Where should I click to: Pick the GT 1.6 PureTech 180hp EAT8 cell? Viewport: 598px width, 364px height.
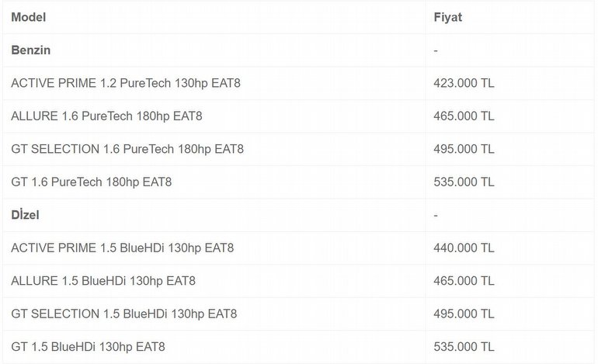tap(92, 182)
